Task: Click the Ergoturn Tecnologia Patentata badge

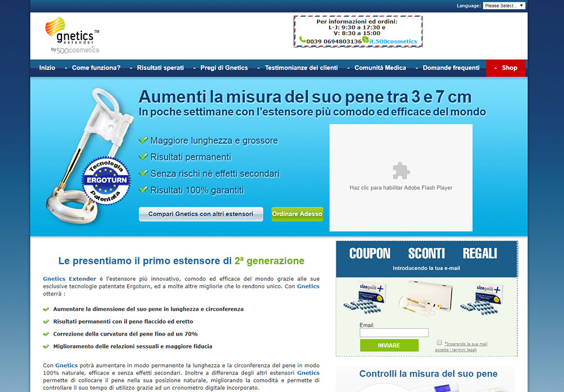Action: [x=107, y=180]
